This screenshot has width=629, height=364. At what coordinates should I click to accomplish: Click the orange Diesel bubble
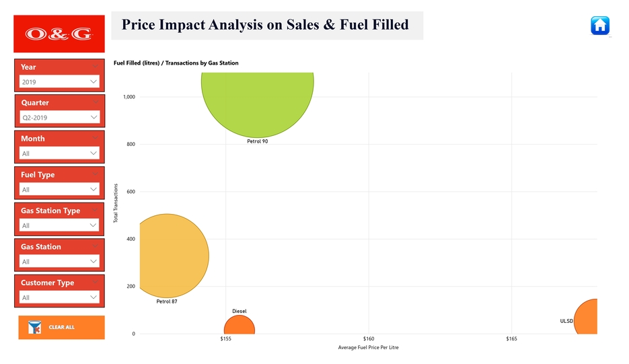click(239, 326)
